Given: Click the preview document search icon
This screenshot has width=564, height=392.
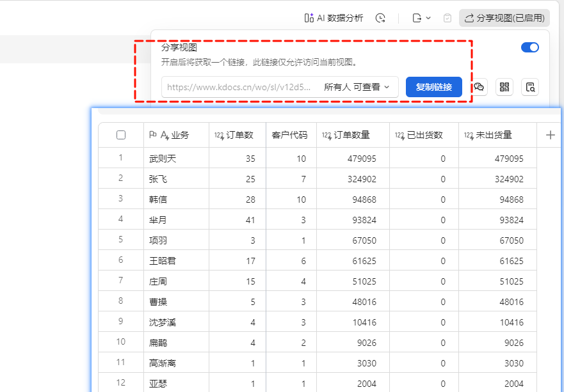Looking at the screenshot, I should [x=530, y=87].
